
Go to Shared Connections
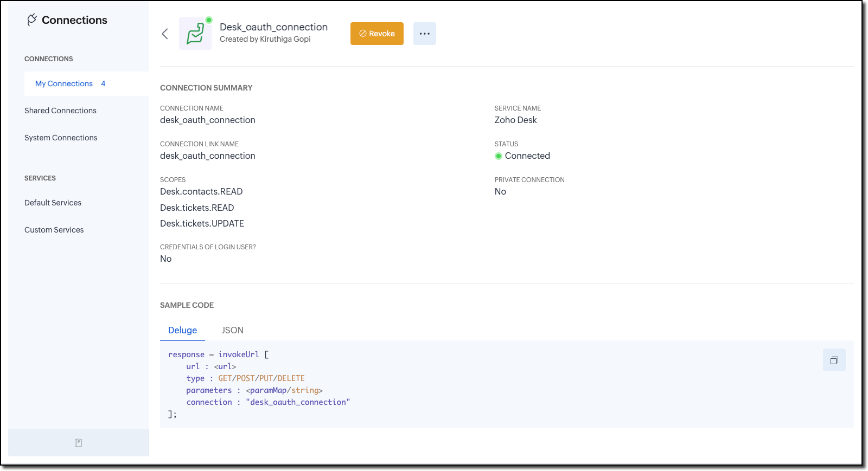click(60, 111)
